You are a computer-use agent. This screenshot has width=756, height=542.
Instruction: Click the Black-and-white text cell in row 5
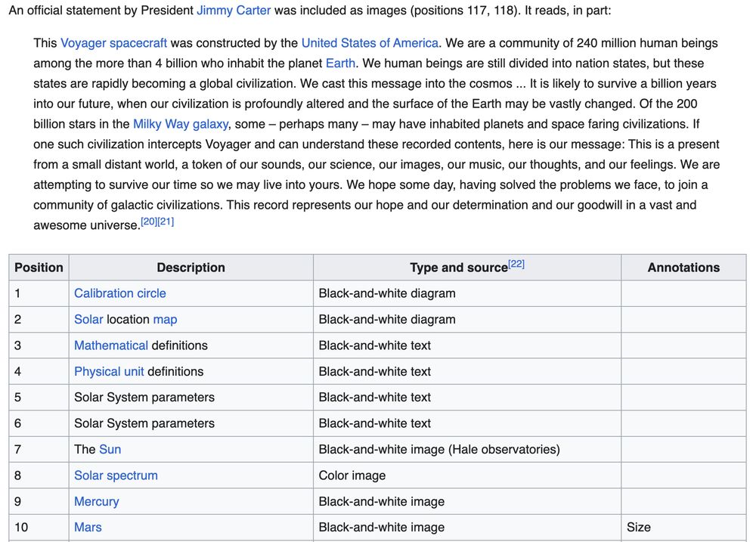[x=466, y=398]
